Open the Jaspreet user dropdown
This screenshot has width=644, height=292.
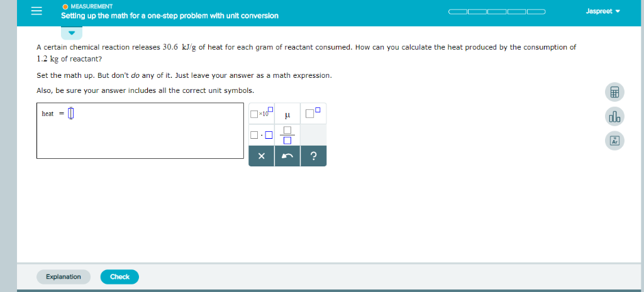click(602, 11)
